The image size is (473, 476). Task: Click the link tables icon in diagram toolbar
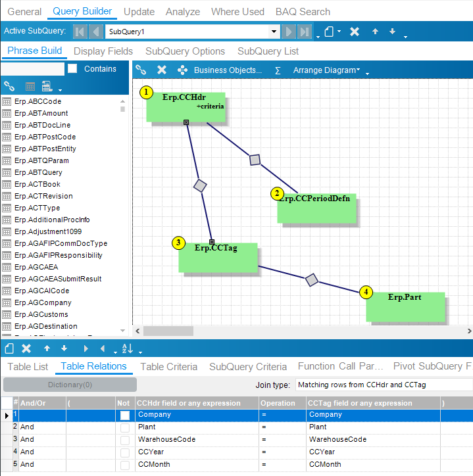pyautogui.click(x=141, y=70)
